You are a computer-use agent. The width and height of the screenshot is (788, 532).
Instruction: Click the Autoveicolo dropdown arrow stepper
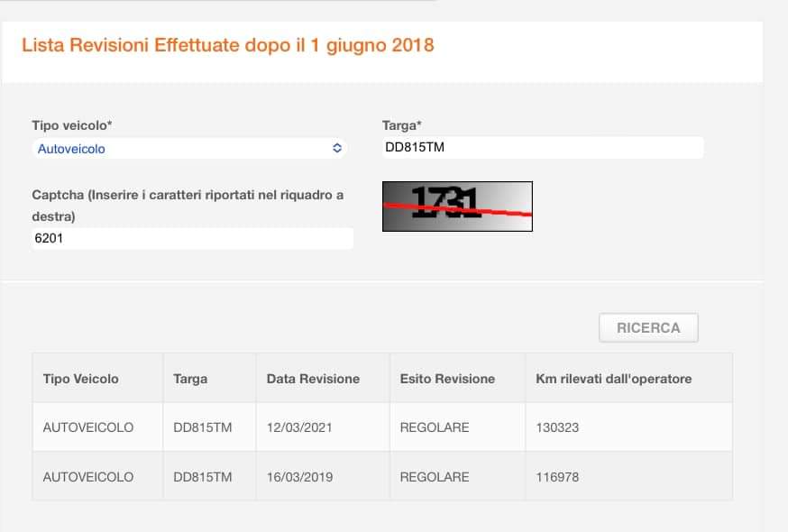[336, 149]
